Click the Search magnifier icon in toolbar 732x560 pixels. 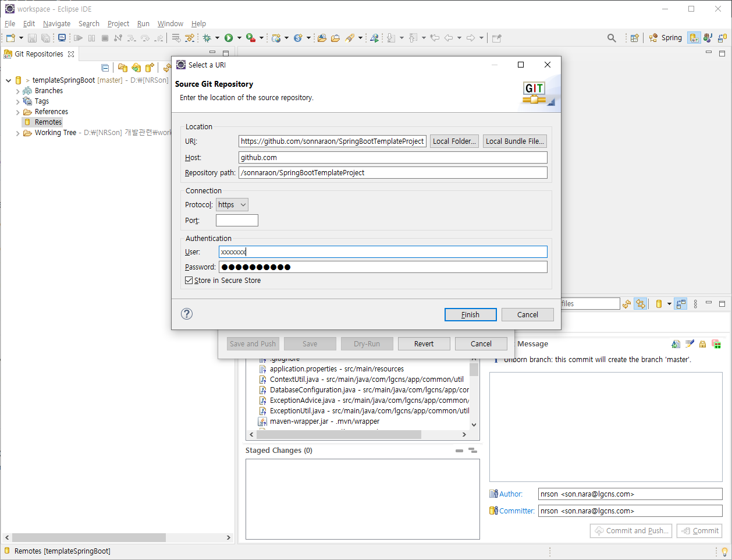[x=612, y=38]
